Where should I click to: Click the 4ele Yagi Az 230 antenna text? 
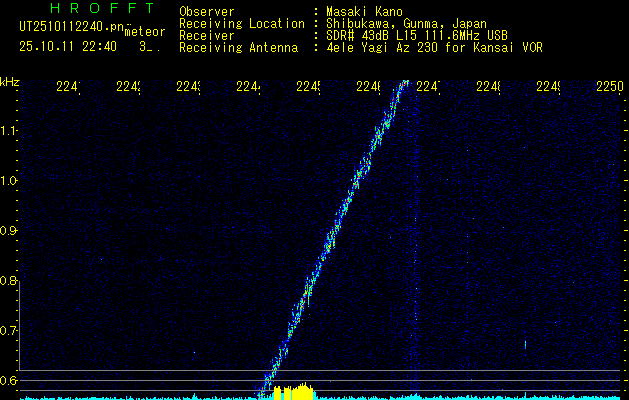pos(435,47)
